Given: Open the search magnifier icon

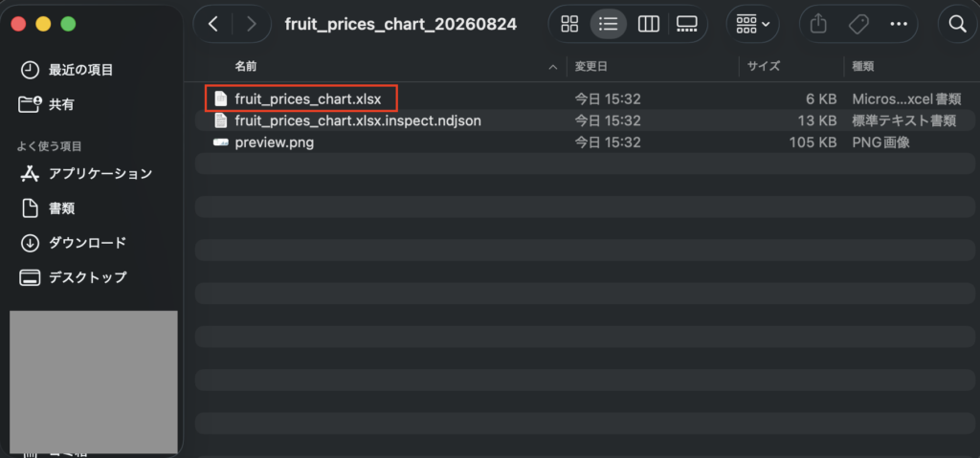Looking at the screenshot, I should click(x=957, y=24).
